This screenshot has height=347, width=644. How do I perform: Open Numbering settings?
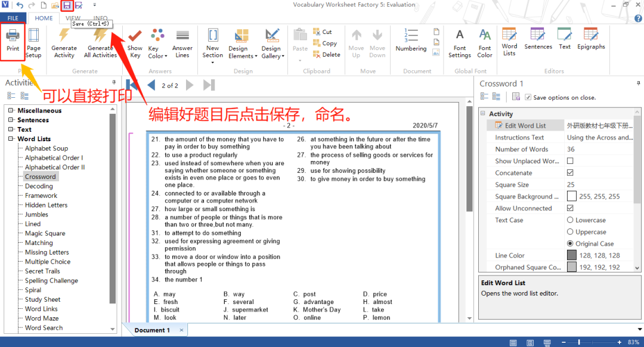(411, 40)
